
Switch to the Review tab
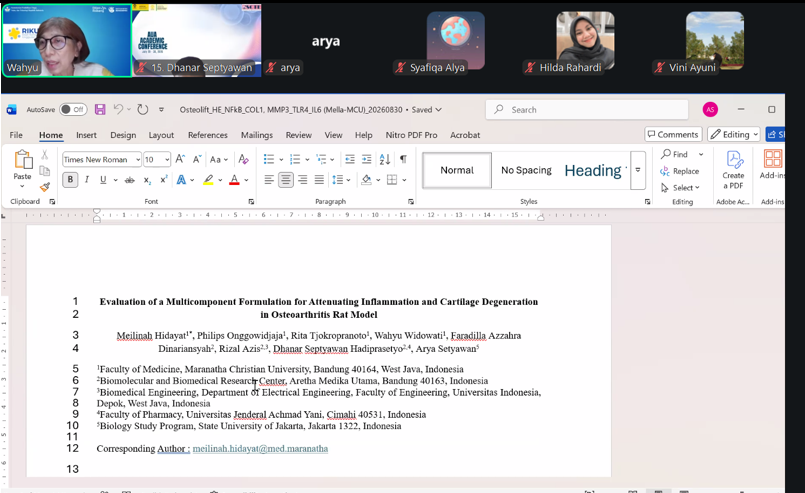coord(299,135)
